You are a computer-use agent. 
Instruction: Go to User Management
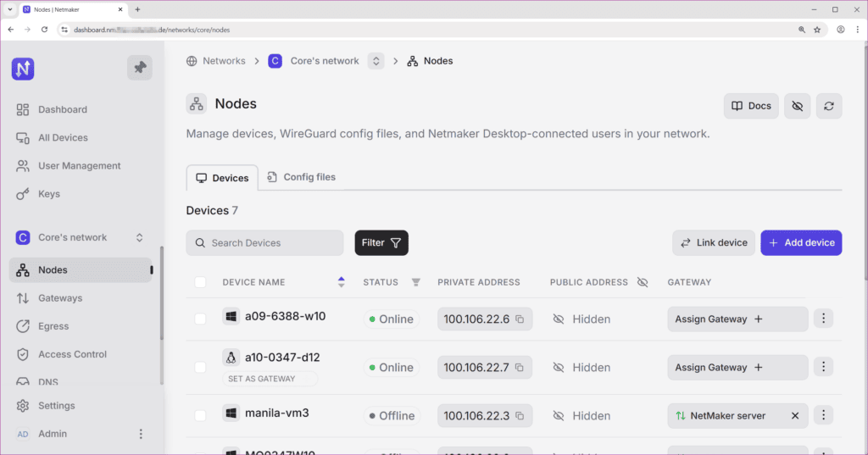(x=68, y=166)
